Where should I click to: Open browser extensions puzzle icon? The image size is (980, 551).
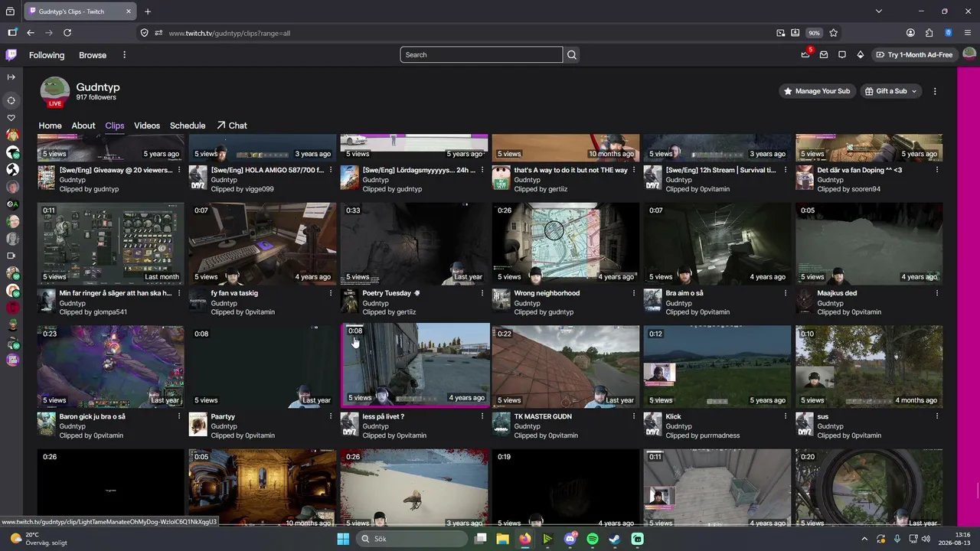pyautogui.click(x=929, y=33)
